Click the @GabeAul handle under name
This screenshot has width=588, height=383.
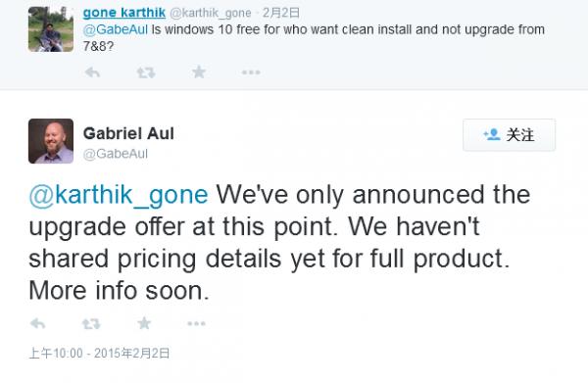pos(115,154)
